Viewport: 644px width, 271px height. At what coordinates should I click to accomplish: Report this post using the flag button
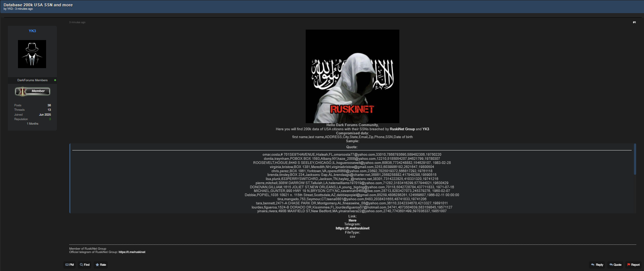click(x=633, y=265)
